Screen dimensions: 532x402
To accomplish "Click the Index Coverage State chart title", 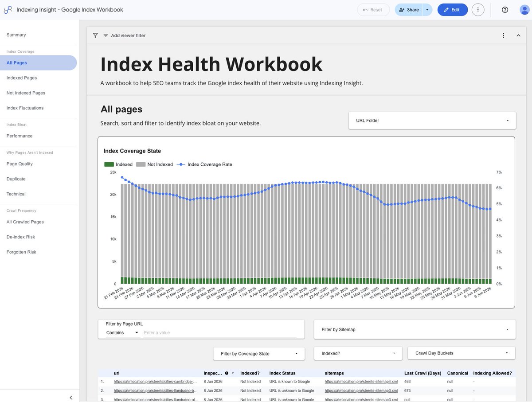I will pos(132,151).
